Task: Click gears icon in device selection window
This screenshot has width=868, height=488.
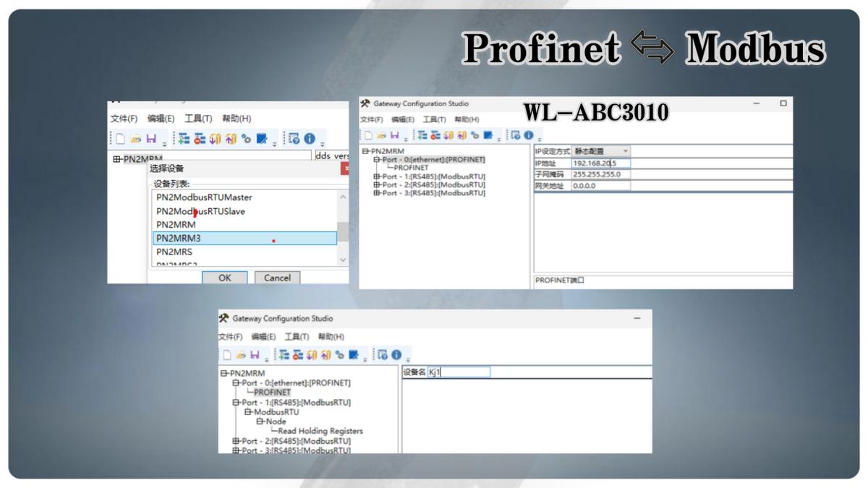Action: tap(246, 139)
